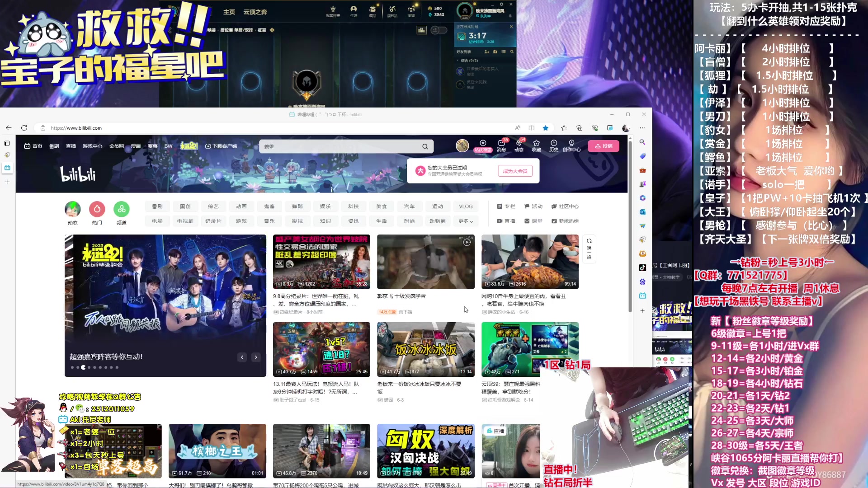This screenshot has width=868, height=488.
Task: Click the pink 投稿 upload button
Action: (604, 146)
